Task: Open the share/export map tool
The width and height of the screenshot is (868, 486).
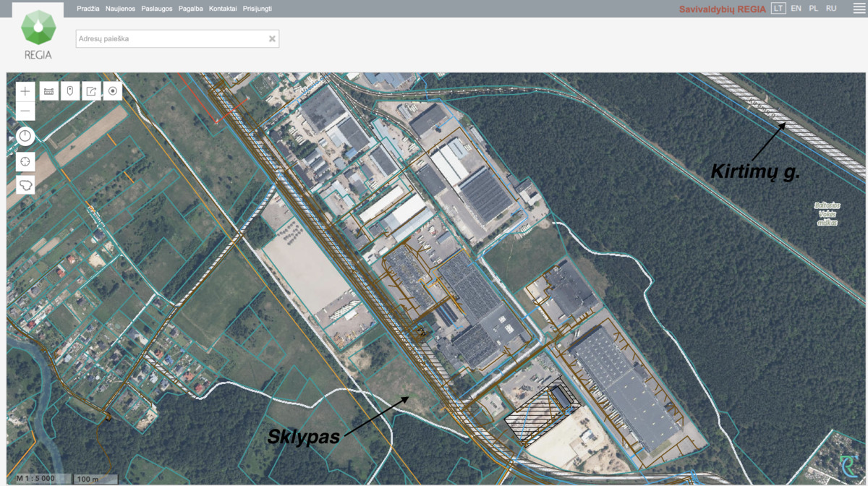Action: pos(91,91)
